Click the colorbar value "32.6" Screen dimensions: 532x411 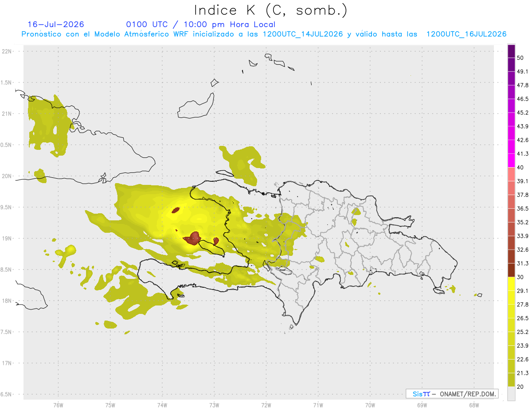click(x=523, y=250)
